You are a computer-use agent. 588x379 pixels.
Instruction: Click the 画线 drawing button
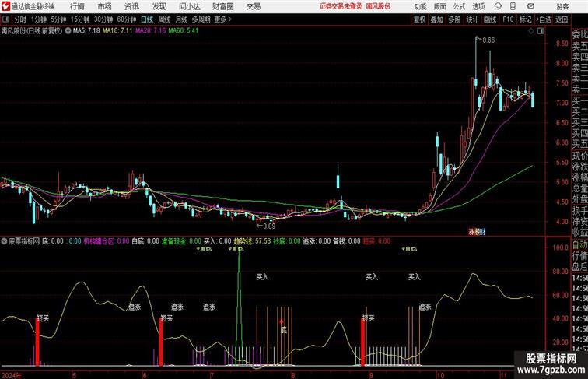(490, 19)
